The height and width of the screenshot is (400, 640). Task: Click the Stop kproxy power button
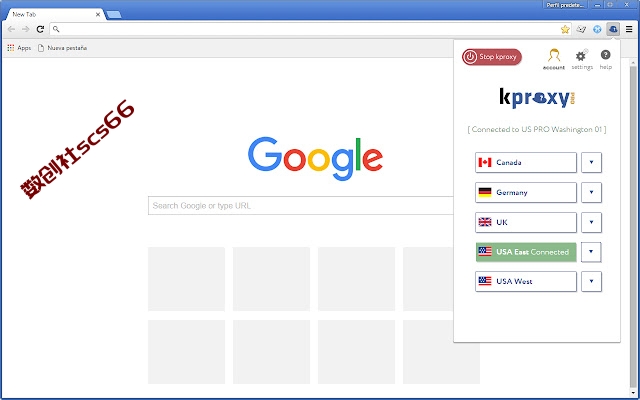point(491,57)
